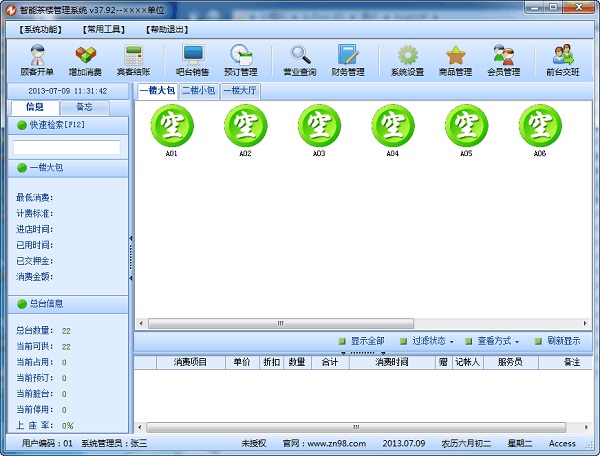Viewport: 600px width, 456px height.
Task: Click the 未授权 status bar entry
Action: 253,444
